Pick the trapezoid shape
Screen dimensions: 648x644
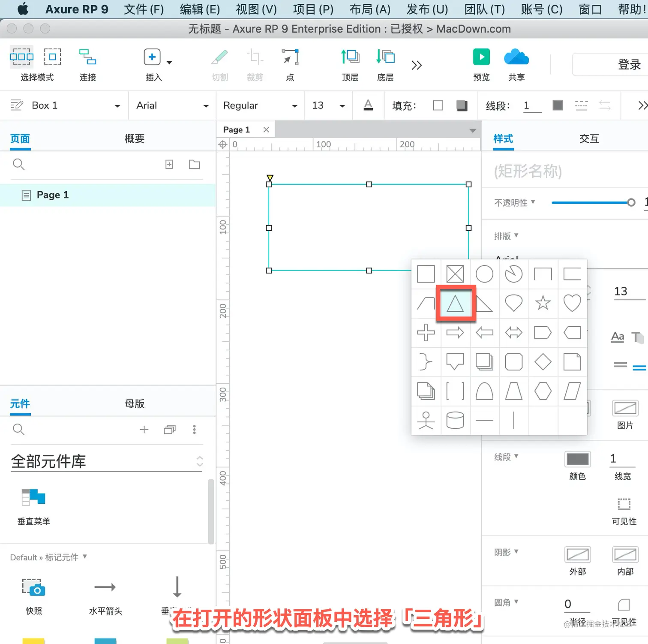pyautogui.click(x=513, y=391)
